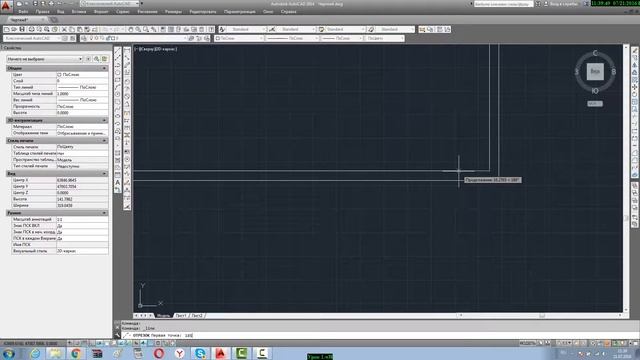
Task: Click Plot (print) icon in Standard toolbar
Action: pos(31,29)
